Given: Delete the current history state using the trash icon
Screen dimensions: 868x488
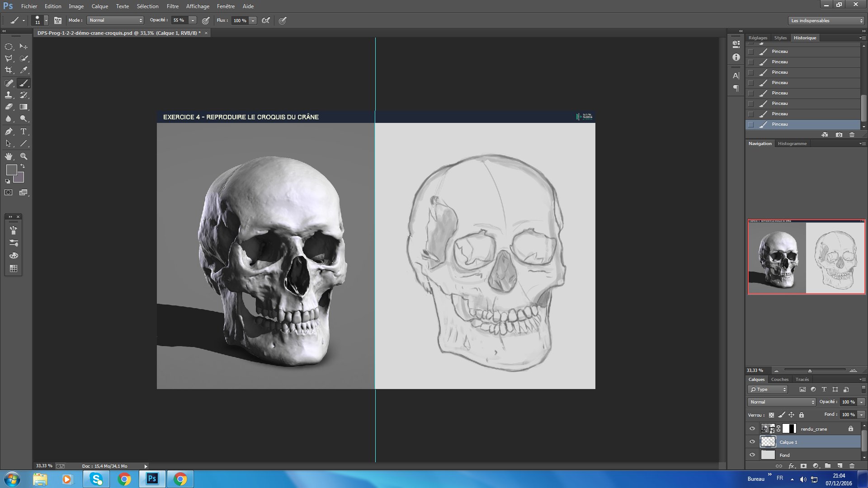Looking at the screenshot, I should pos(852,135).
